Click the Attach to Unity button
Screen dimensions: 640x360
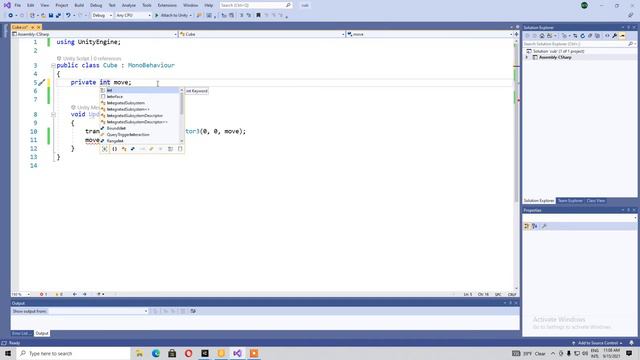173,15
